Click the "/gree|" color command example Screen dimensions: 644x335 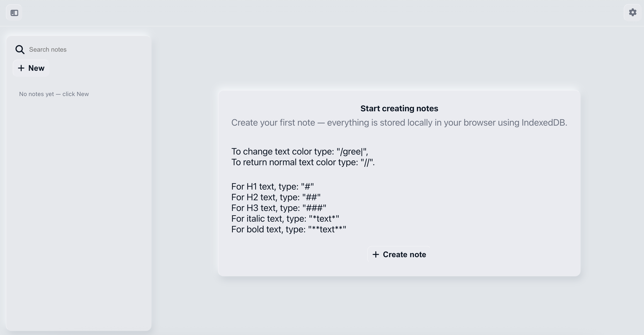[x=352, y=151]
